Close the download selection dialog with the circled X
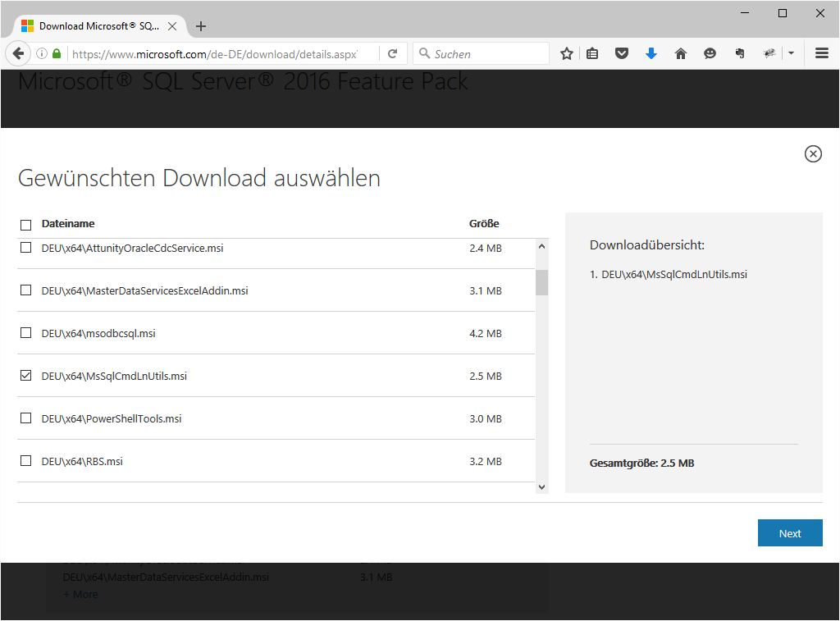Screen dimensions: 840x621 [813, 153]
